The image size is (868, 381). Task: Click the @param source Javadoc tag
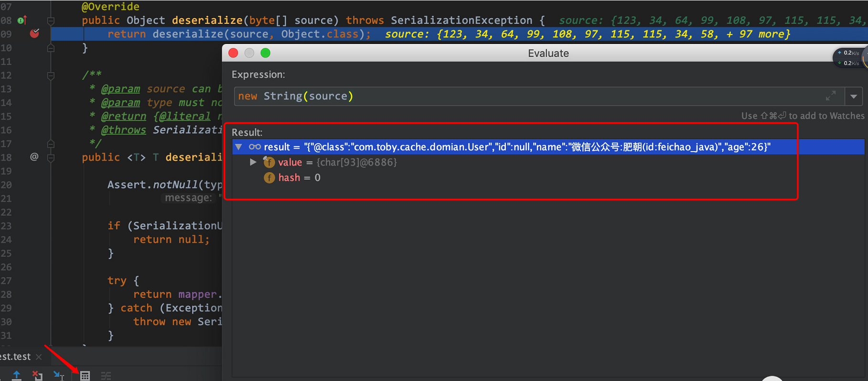120,89
